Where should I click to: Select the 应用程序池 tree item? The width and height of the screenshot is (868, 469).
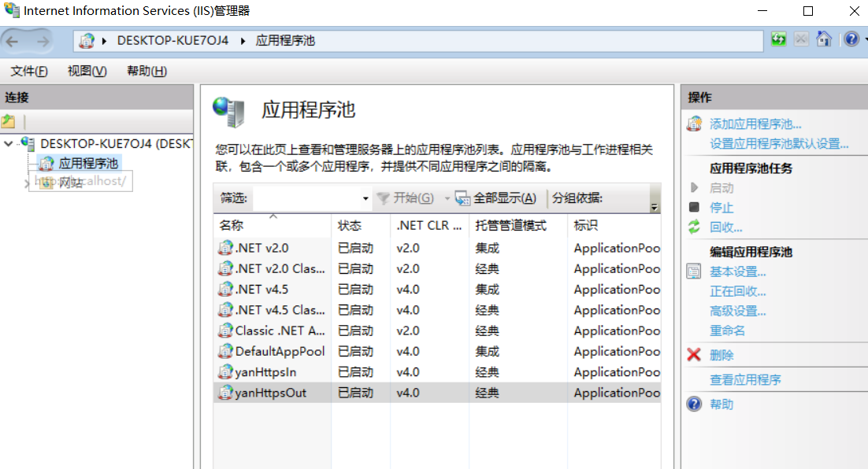point(88,164)
